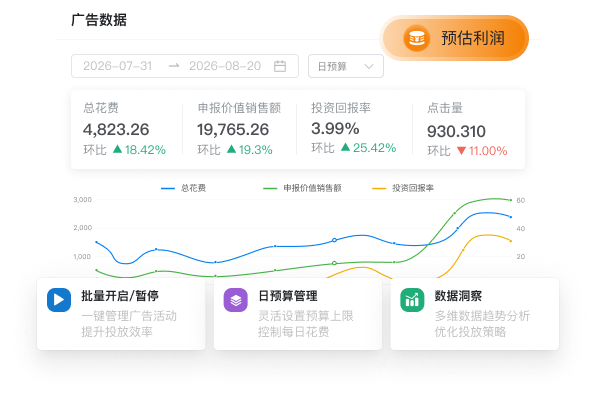
Task: Click the coin icon on 预估利润
Action: click(x=417, y=38)
